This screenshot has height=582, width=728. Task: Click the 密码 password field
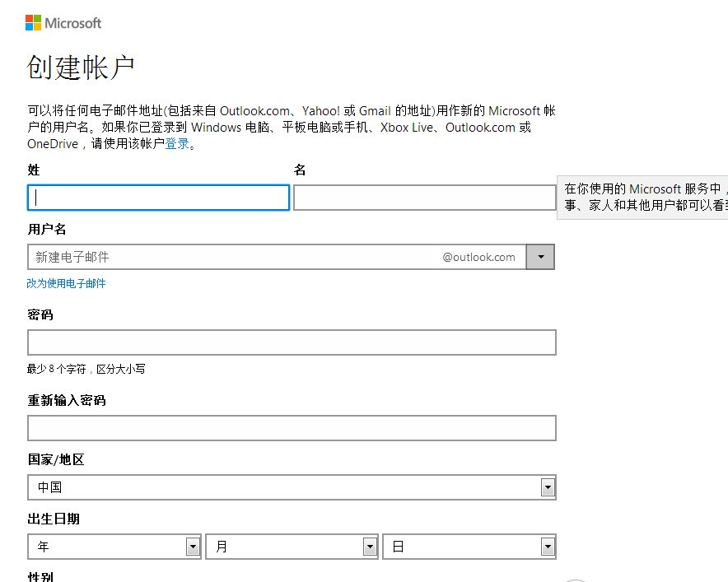point(292,342)
